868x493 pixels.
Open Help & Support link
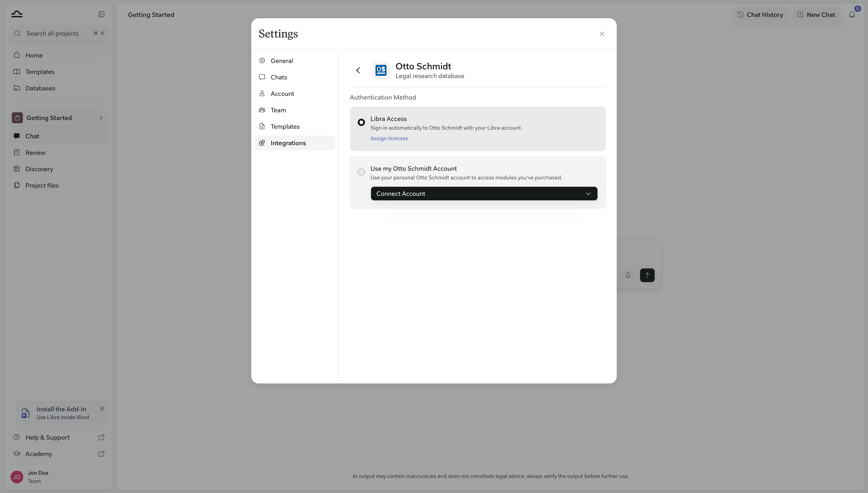pyautogui.click(x=59, y=437)
